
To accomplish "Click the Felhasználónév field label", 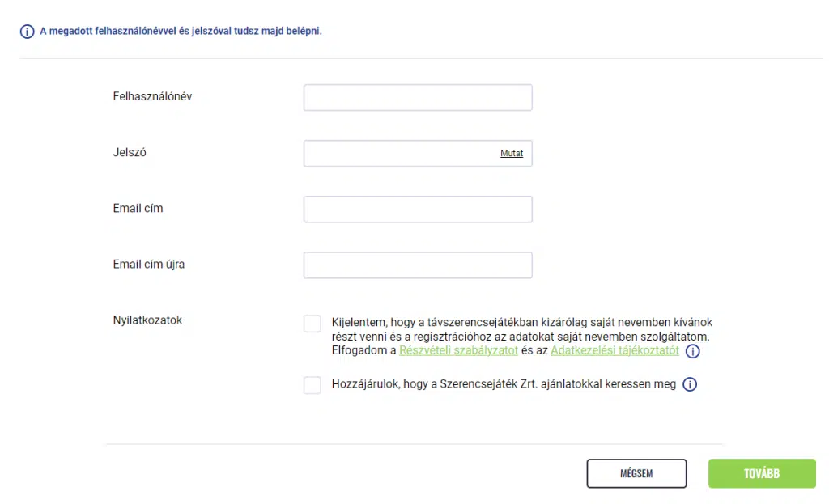I will click(x=152, y=96).
